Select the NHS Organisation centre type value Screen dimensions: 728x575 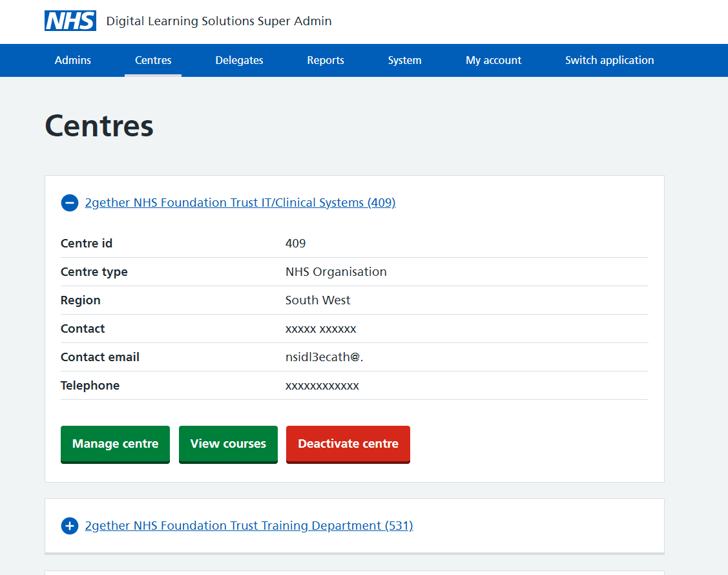(336, 272)
